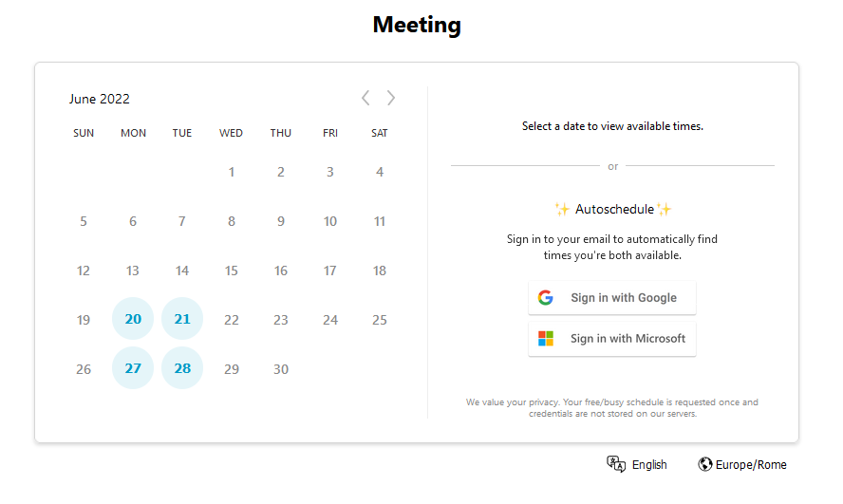Click the sparkle icon left of Autoschedule
The width and height of the screenshot is (843, 504).
pyautogui.click(x=562, y=209)
